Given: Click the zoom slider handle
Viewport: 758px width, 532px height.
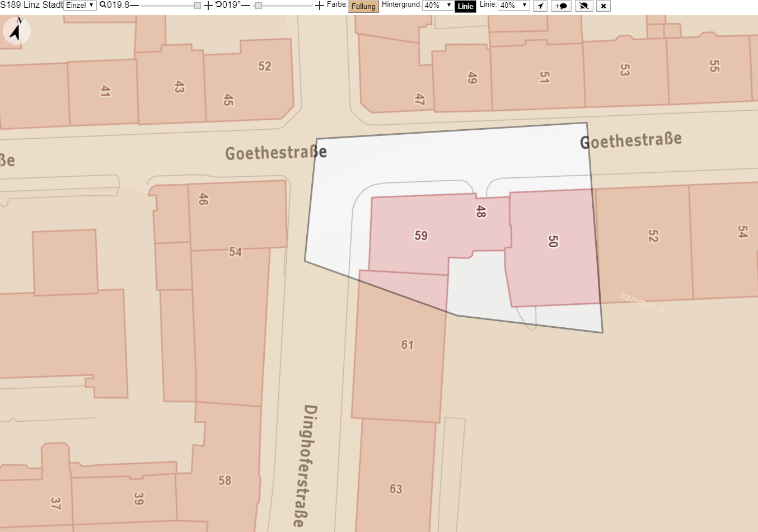Looking at the screenshot, I should coord(198,6).
